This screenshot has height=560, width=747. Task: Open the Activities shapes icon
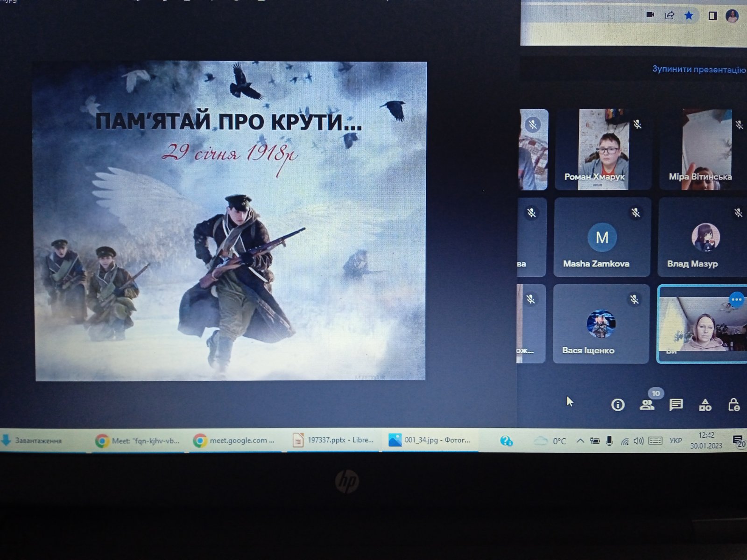tap(705, 405)
